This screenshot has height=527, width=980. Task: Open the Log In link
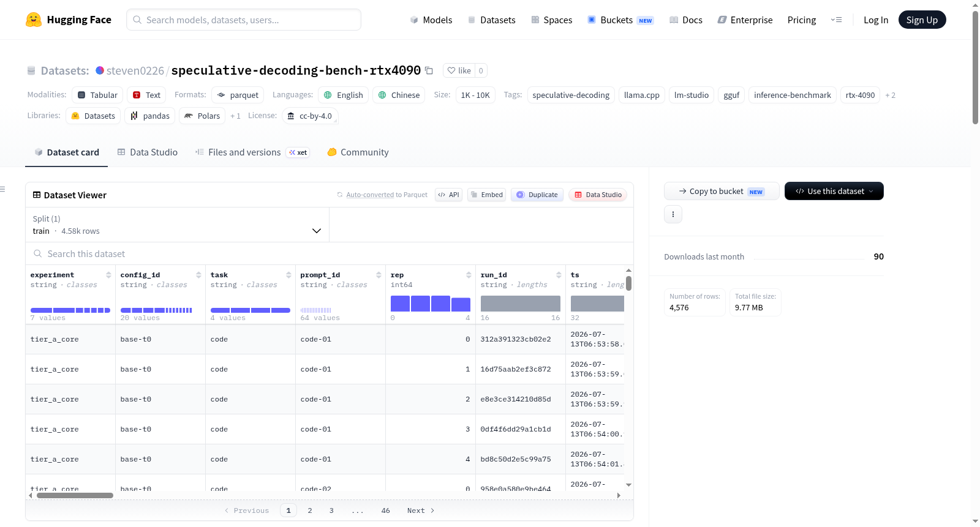876,20
